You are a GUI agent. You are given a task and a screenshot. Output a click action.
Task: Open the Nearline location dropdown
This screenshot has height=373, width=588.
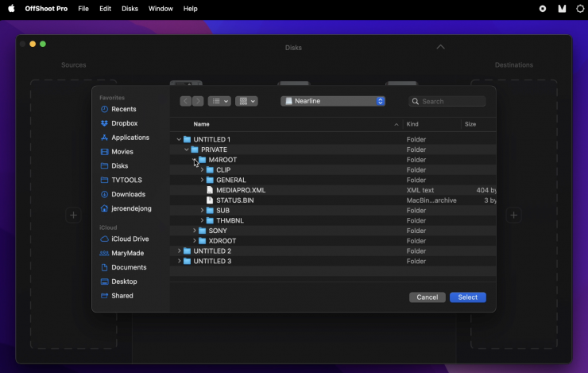pyautogui.click(x=334, y=102)
